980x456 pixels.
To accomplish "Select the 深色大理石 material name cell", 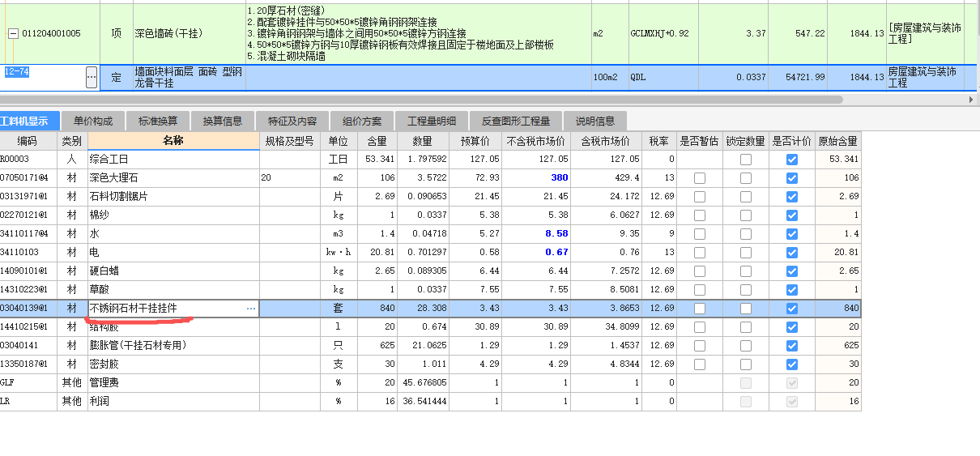I will pyautogui.click(x=173, y=178).
